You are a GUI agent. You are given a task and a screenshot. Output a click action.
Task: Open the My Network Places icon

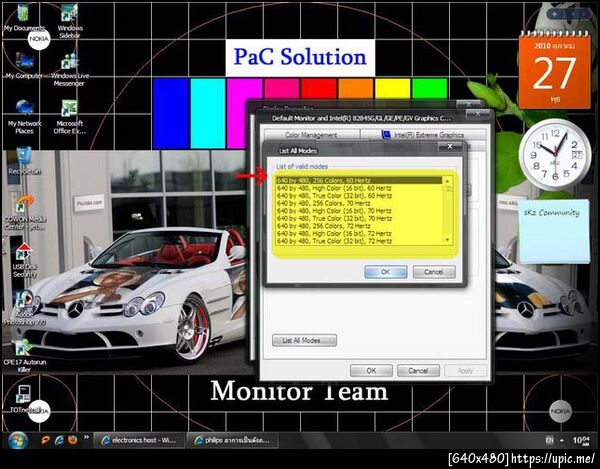24,116
